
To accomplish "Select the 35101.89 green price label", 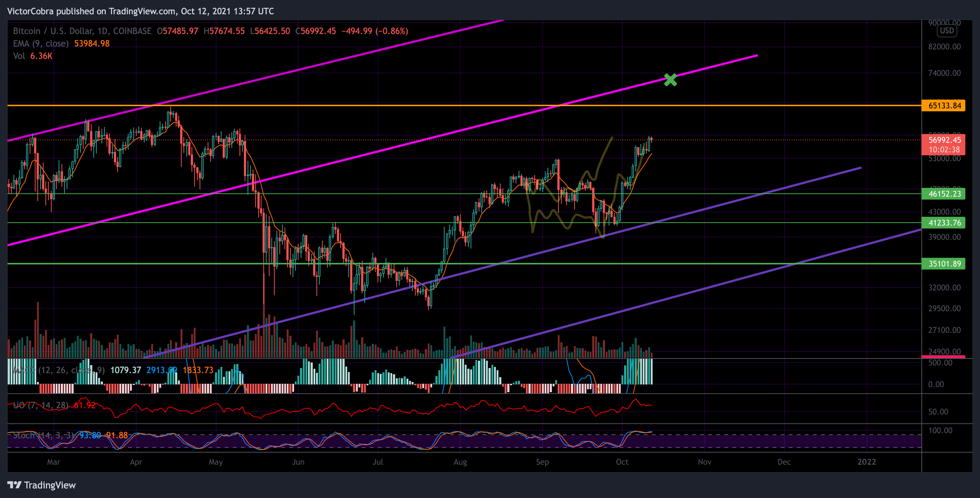I will 943,264.
